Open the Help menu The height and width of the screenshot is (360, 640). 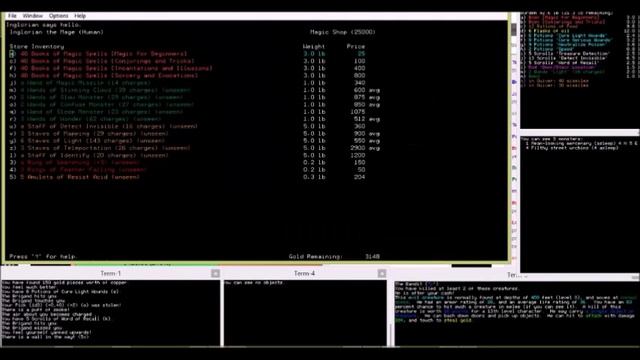click(80, 16)
